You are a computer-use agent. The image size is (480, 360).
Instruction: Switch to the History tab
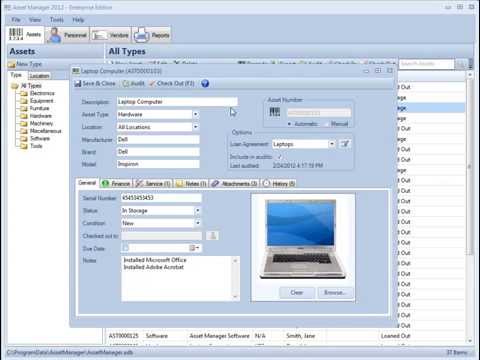[279, 183]
